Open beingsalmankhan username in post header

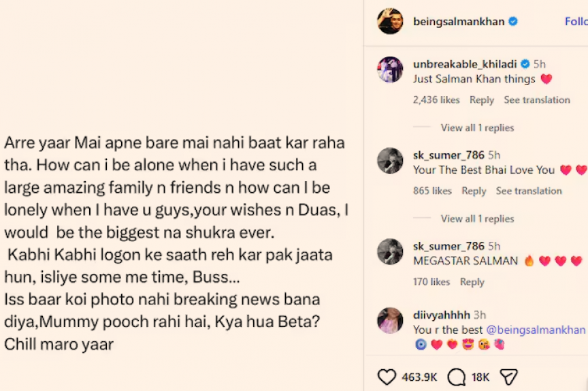tap(459, 22)
